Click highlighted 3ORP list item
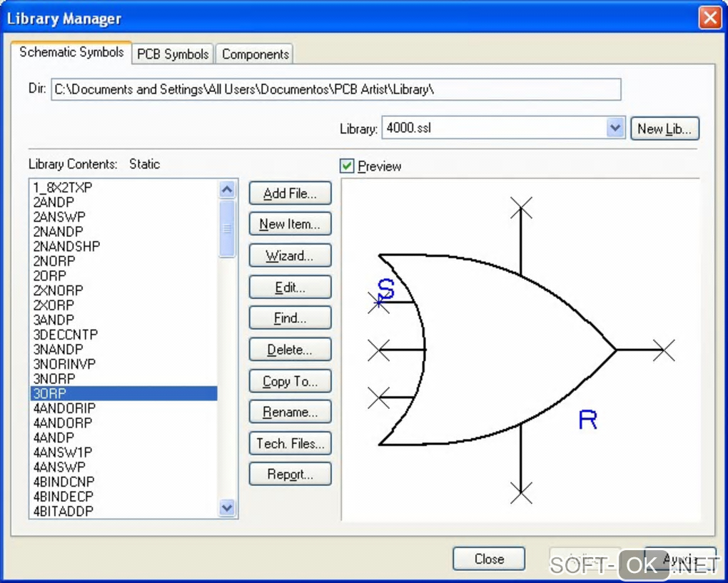The height and width of the screenshot is (583, 728). pyautogui.click(x=123, y=393)
